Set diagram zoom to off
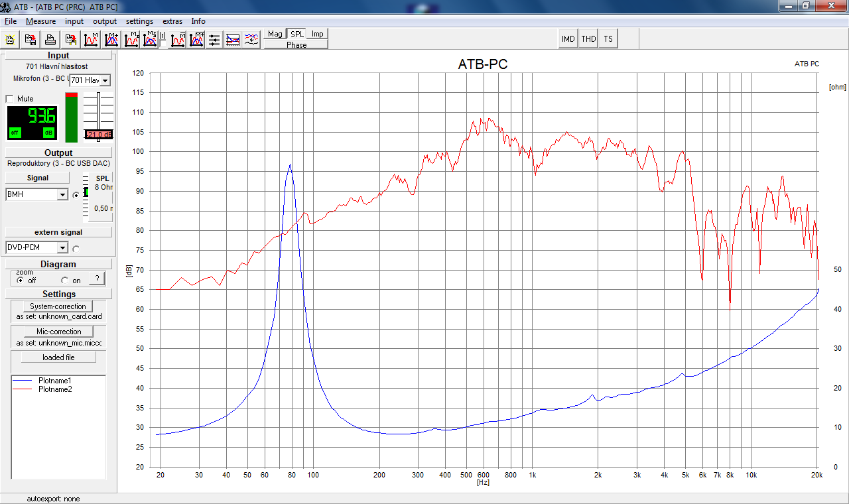Image resolution: width=849 pixels, height=504 pixels. pyautogui.click(x=21, y=281)
